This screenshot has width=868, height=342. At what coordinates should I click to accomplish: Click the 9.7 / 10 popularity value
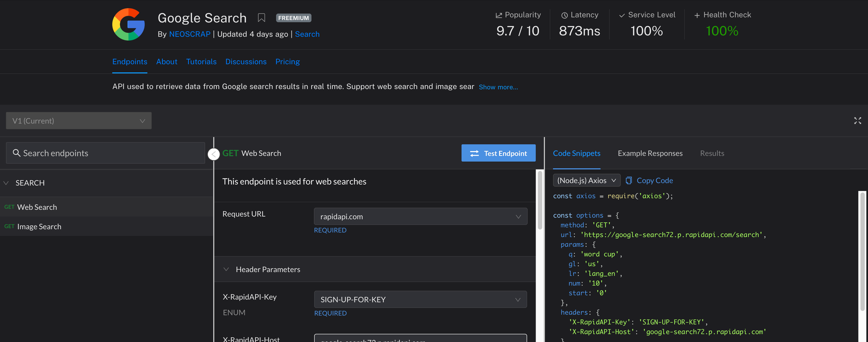(x=518, y=31)
